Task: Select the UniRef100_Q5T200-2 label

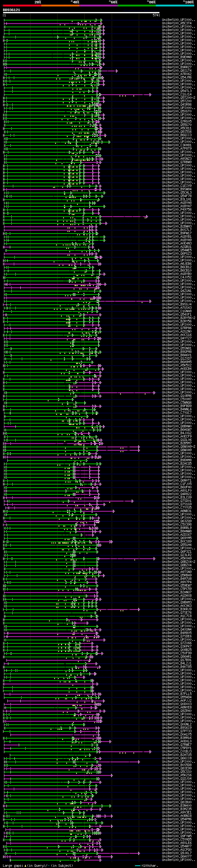Action: [179, 98]
